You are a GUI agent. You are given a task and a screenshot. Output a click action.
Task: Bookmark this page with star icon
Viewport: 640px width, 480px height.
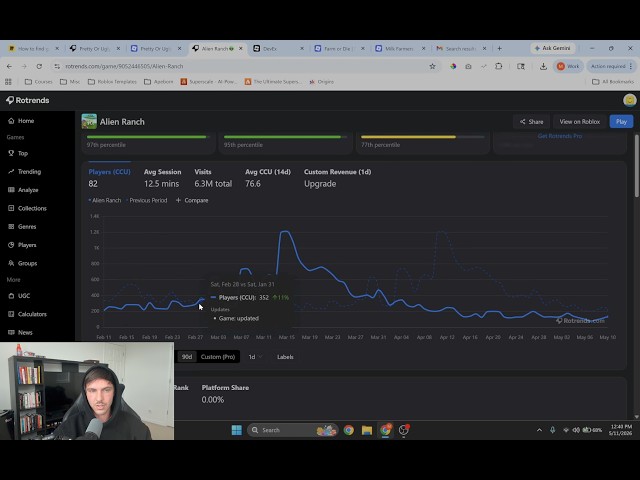(x=432, y=66)
